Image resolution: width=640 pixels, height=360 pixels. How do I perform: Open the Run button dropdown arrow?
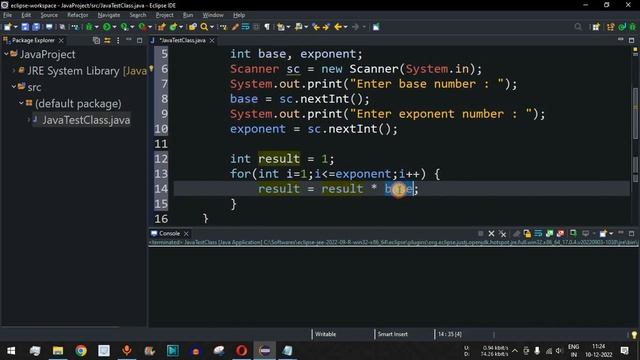[114, 27]
